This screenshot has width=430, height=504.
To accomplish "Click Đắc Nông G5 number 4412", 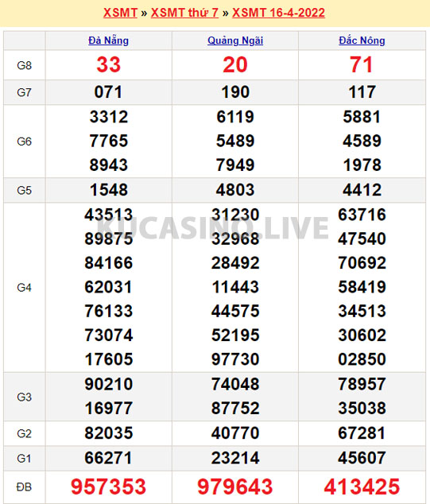I will [362, 190].
